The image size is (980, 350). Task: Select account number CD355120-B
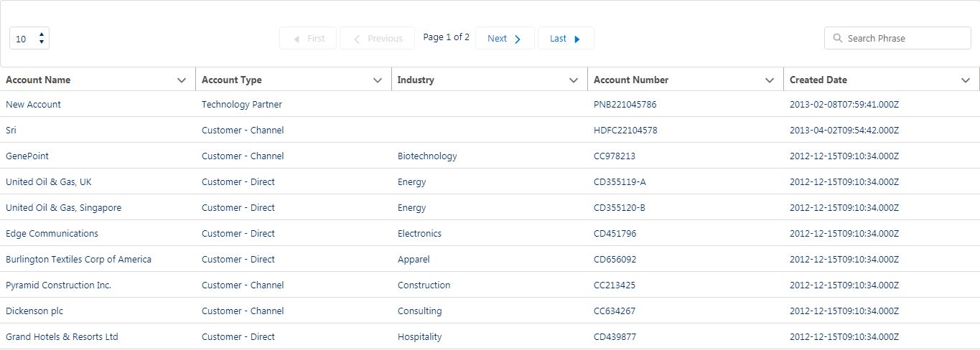coord(620,208)
